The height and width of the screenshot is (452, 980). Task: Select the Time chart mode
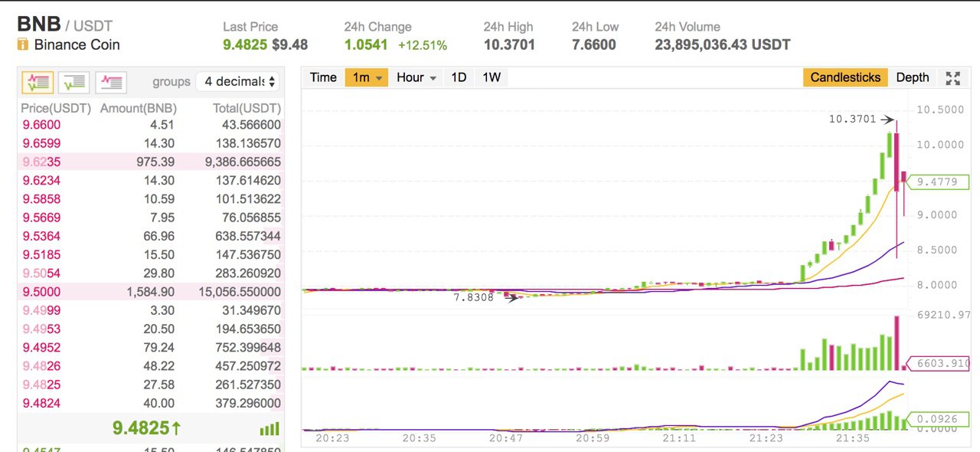[323, 77]
